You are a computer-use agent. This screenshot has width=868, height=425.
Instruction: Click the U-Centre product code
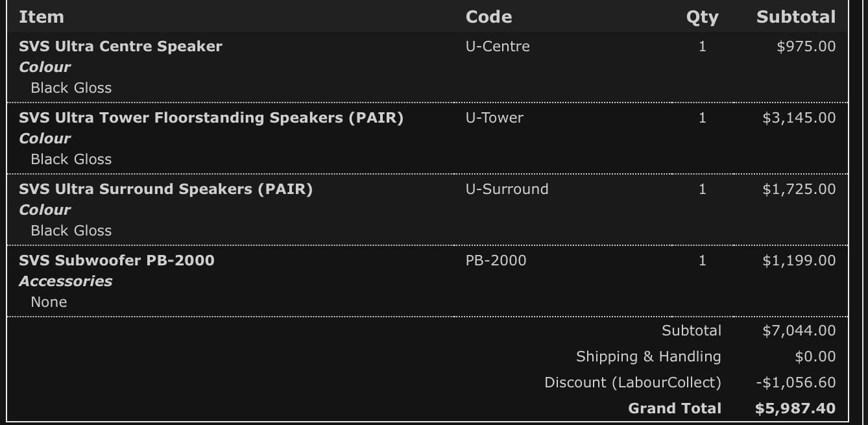click(x=498, y=46)
